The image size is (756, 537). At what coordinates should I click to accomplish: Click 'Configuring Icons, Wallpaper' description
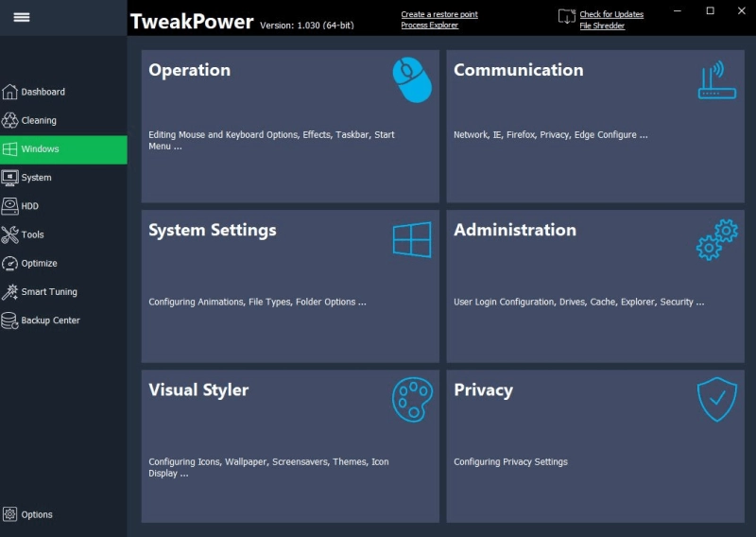(x=268, y=468)
